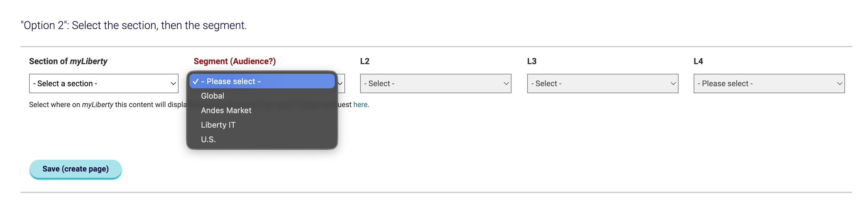This screenshot has width=868, height=219.
Task: Open the 'Select a section' dropdown
Action: coord(104,83)
